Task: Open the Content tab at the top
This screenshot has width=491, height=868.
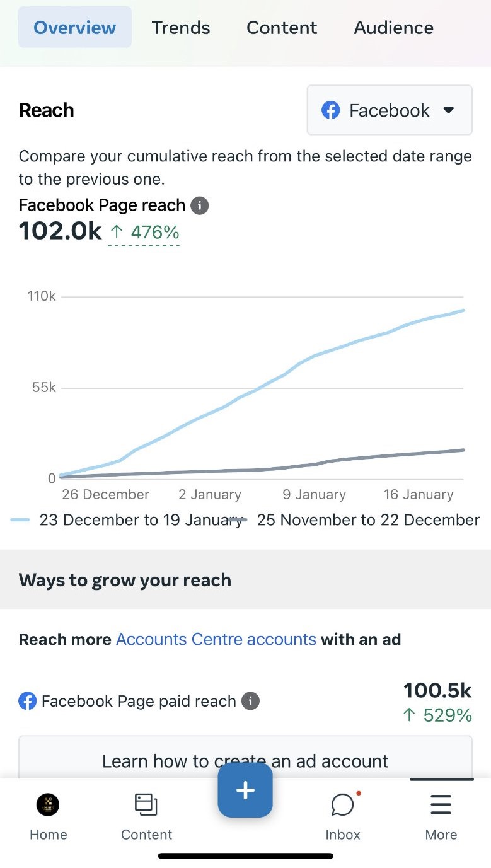Action: click(x=282, y=28)
